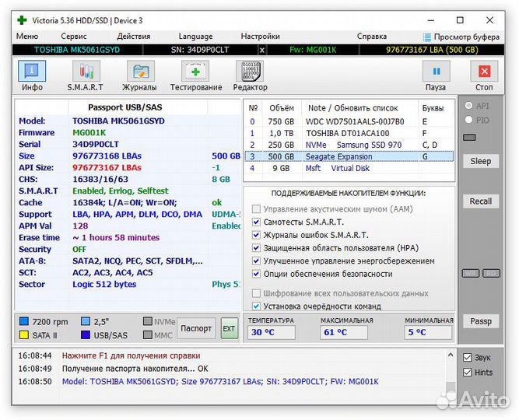The height and width of the screenshot is (420, 519).
Task: Toggle the Звук (Sound) checkbox
Action: (x=467, y=358)
